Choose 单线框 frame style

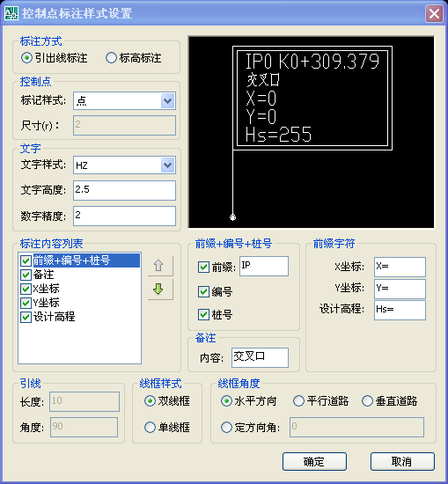click(x=150, y=428)
